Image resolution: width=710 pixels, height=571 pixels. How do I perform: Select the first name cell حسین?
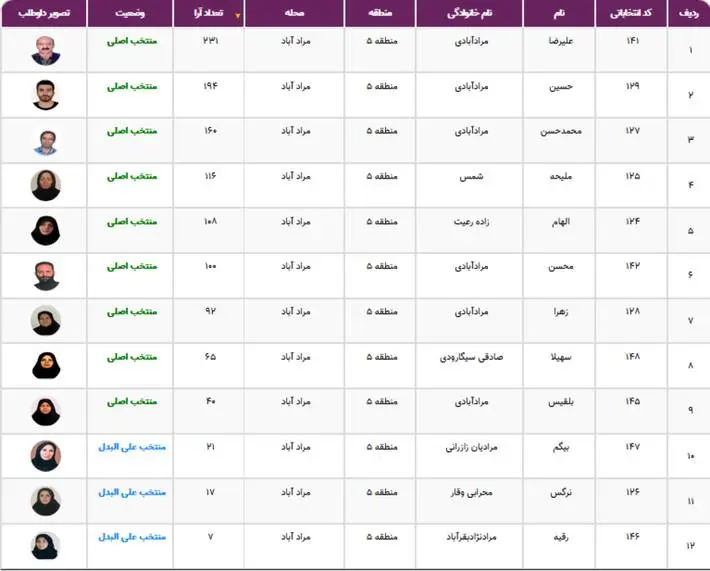(x=561, y=86)
